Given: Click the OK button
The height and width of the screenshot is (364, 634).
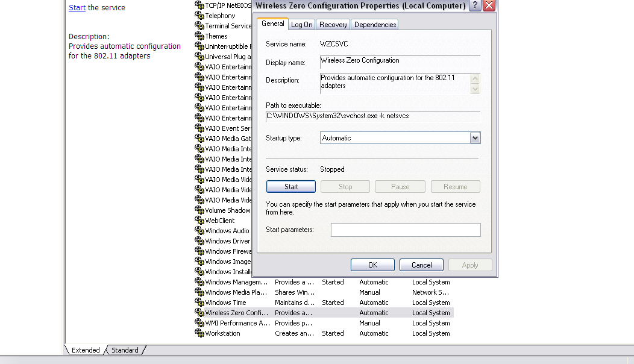Looking at the screenshot, I should click(x=372, y=265).
